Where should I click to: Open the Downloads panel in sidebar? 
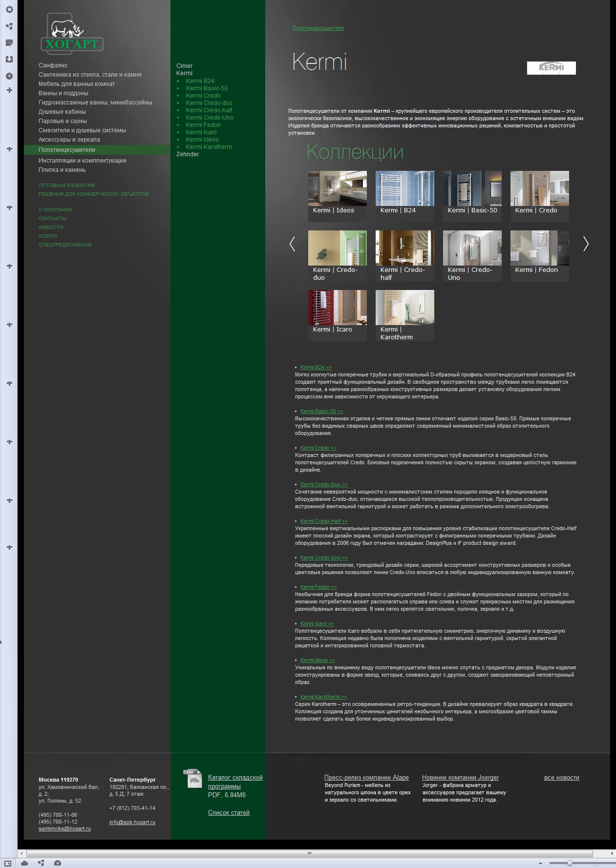(x=9, y=60)
